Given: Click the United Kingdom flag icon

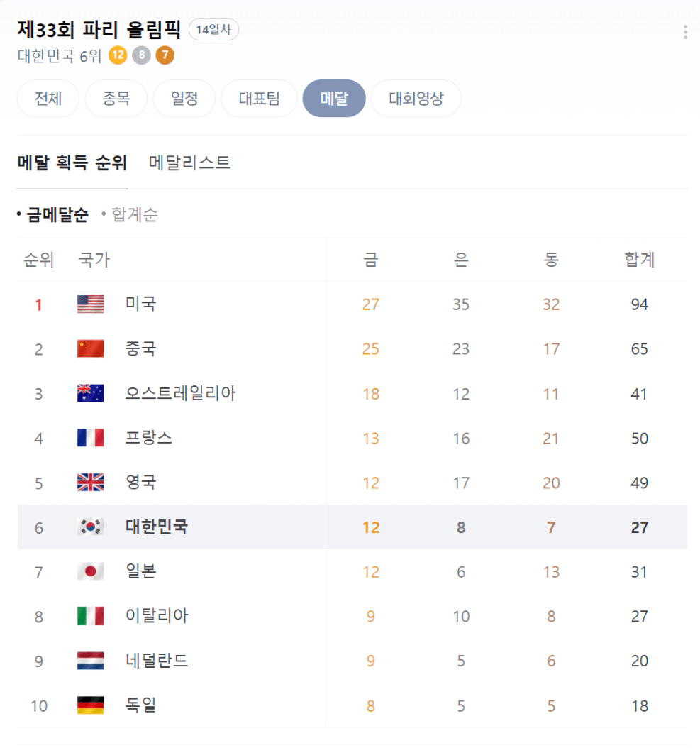Looking at the screenshot, I should click(x=90, y=483).
